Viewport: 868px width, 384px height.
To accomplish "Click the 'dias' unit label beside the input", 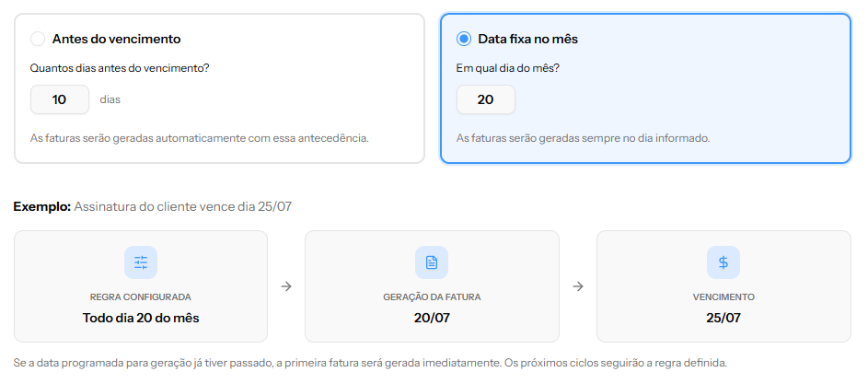I will 110,99.
